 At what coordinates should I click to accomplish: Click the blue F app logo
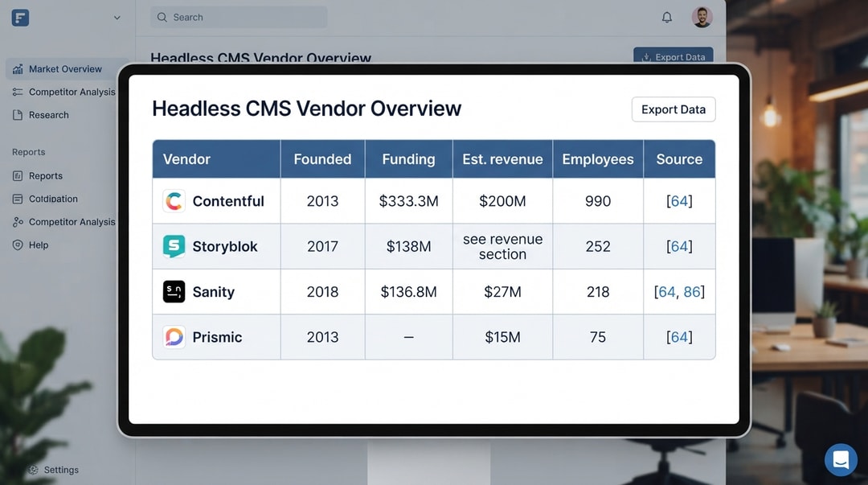point(20,18)
